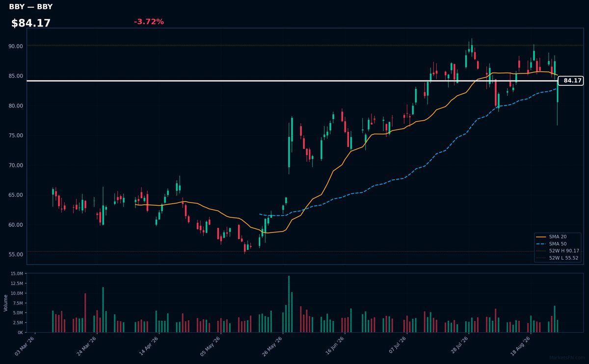Select the SMA 20 legend entry

coord(558,237)
